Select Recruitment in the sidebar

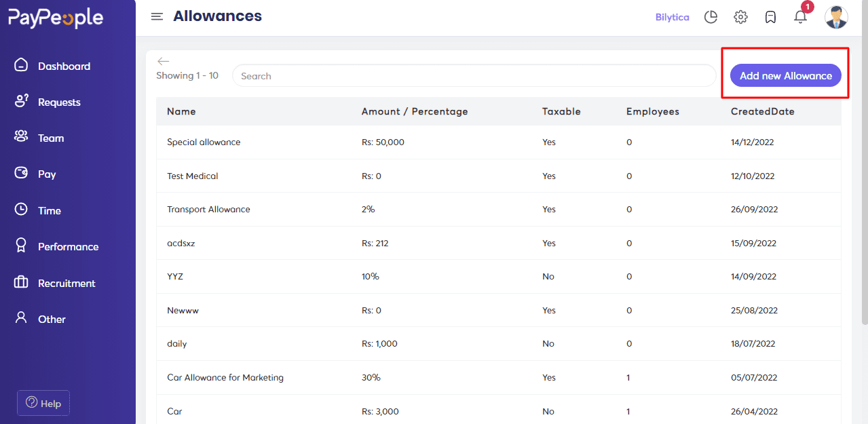coord(67,283)
